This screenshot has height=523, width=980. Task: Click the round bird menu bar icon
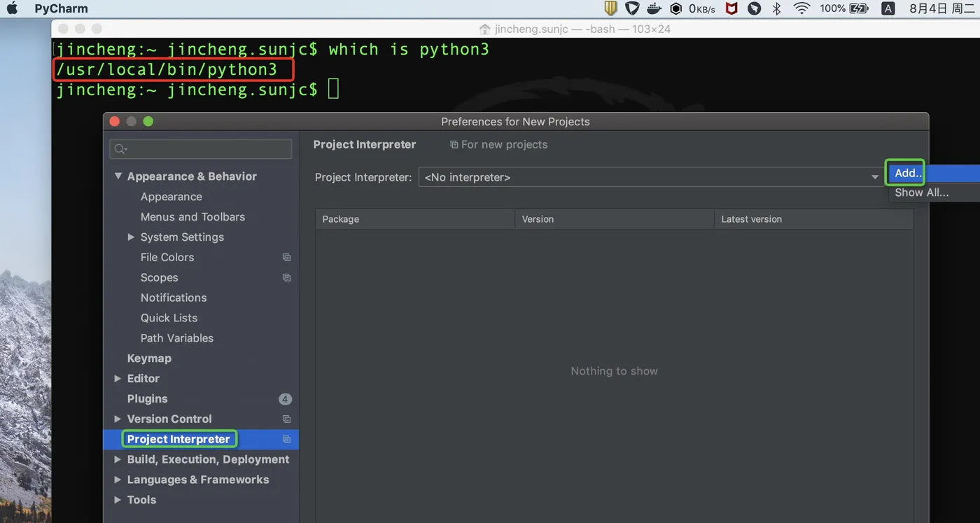pyautogui.click(x=754, y=8)
